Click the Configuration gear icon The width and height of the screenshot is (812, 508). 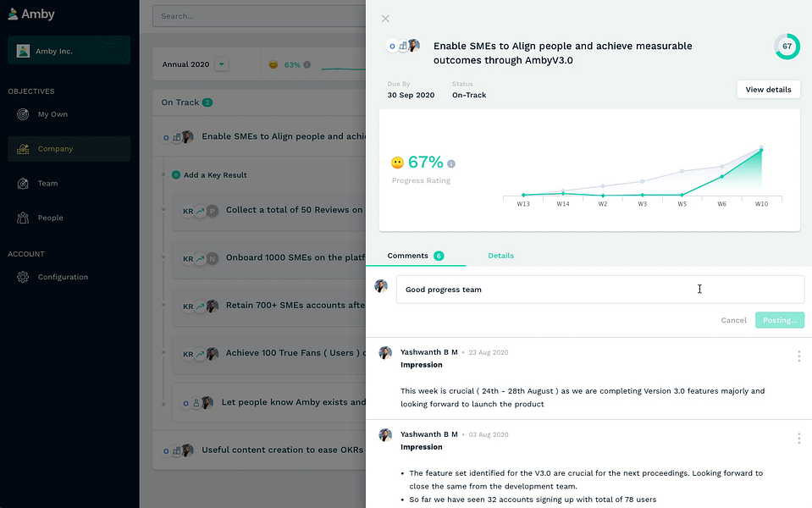click(23, 277)
